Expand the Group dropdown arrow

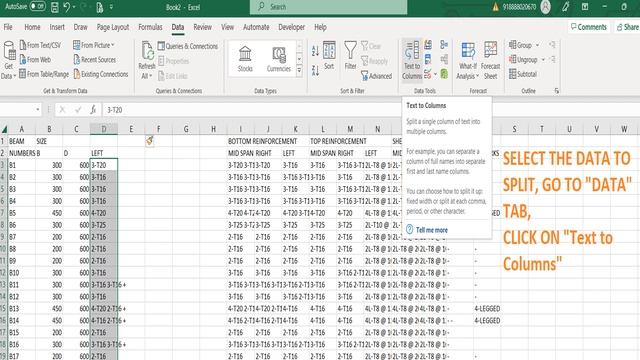tap(538, 45)
